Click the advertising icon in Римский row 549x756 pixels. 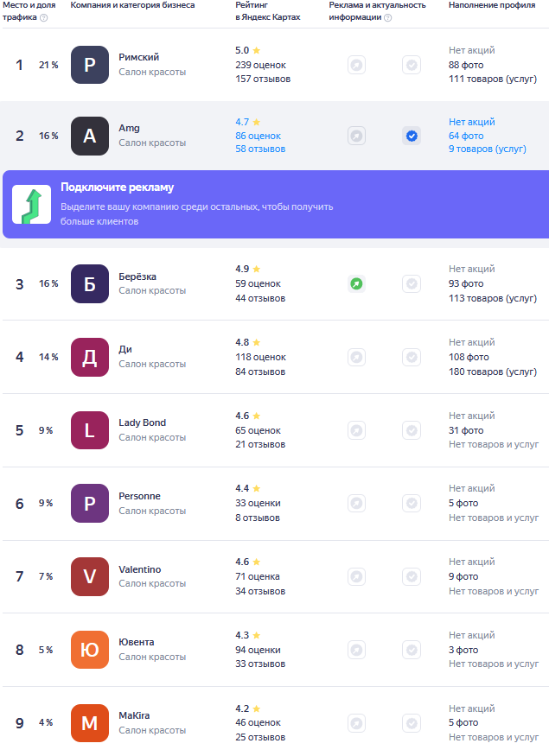[x=356, y=65]
